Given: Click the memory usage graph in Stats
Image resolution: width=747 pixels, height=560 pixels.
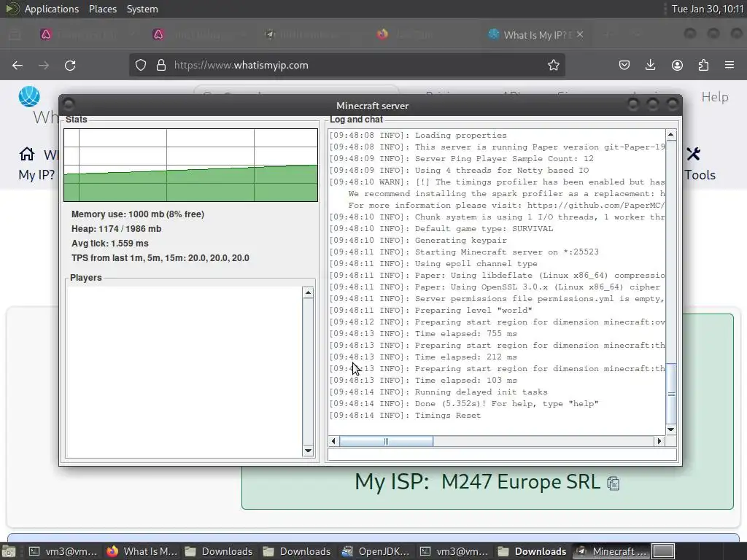Looking at the screenshot, I should (x=190, y=165).
